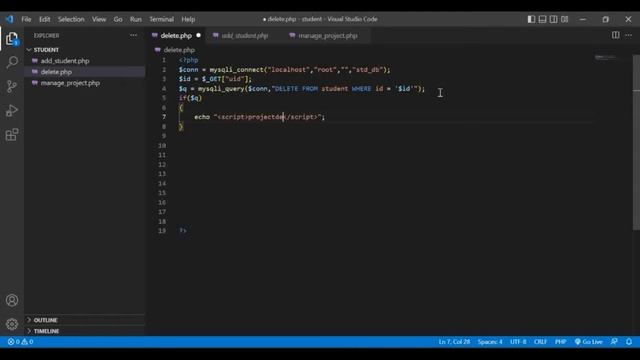Click the $_GET["uid"] assignment line
The height and width of the screenshot is (360, 640).
click(215, 79)
